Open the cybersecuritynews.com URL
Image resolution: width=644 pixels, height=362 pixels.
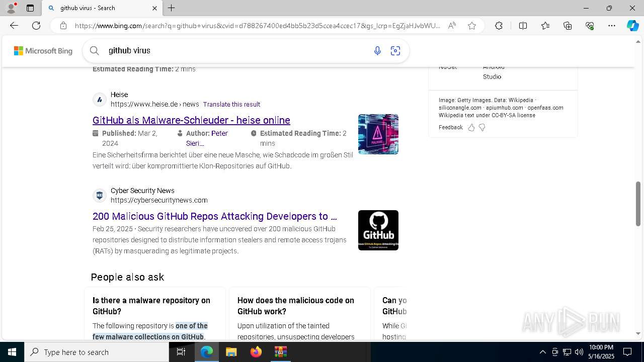(159, 200)
